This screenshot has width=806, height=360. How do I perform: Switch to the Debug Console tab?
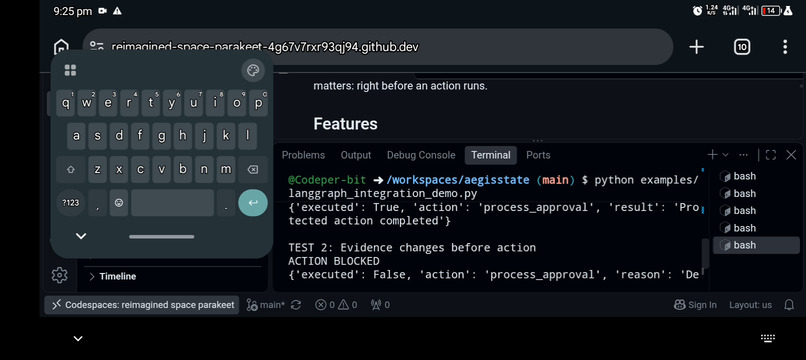tap(421, 155)
